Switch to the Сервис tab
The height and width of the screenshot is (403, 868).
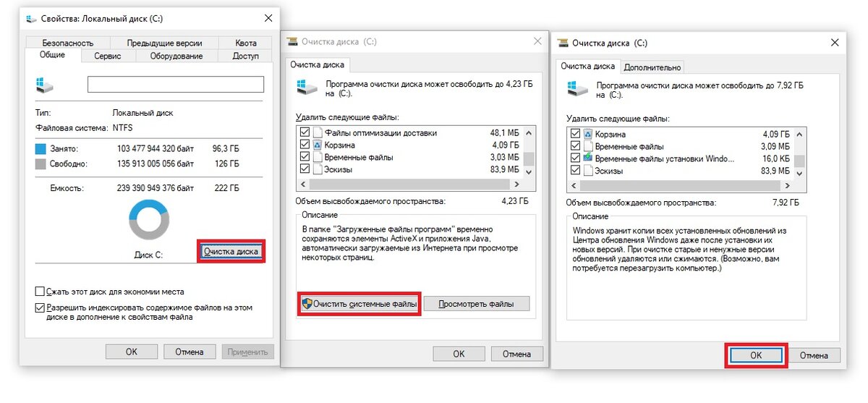(107, 56)
